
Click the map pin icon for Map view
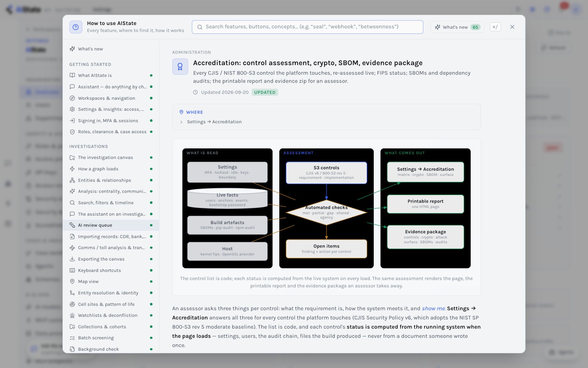click(x=72, y=282)
